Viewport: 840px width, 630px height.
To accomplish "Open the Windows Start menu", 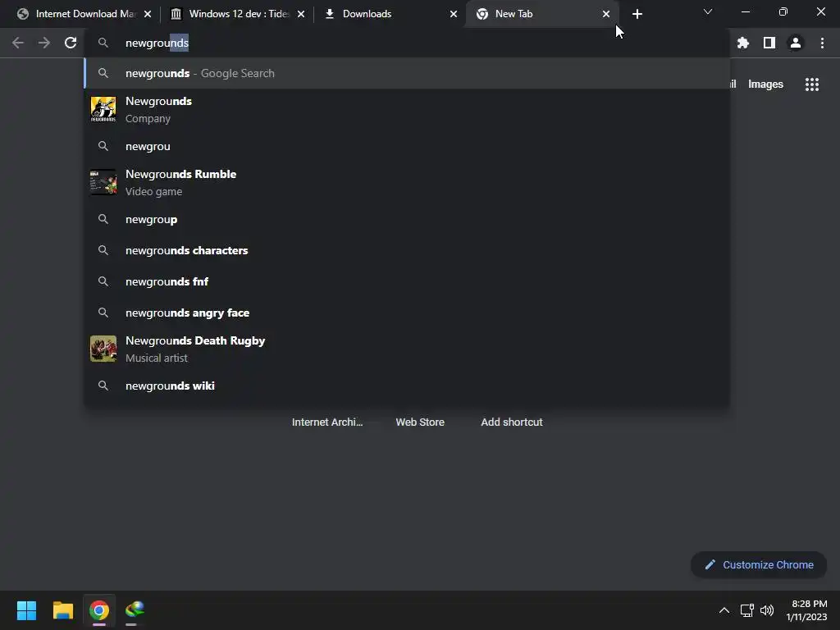I will click(26, 610).
